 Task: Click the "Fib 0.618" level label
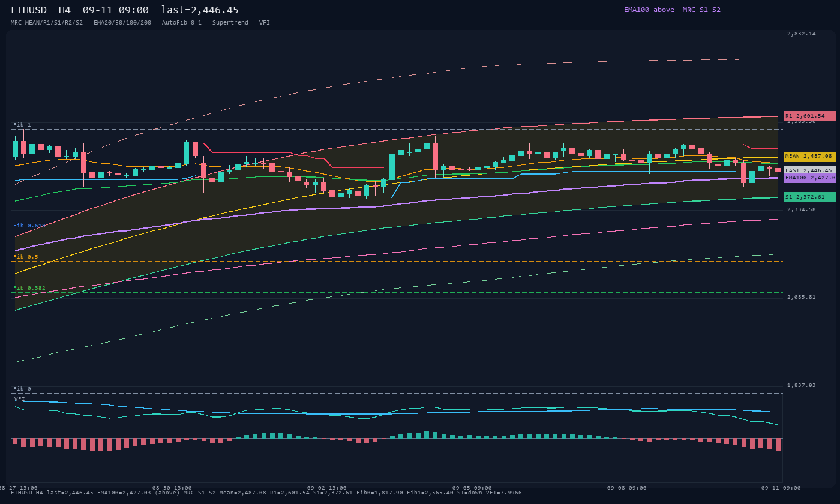click(x=29, y=226)
